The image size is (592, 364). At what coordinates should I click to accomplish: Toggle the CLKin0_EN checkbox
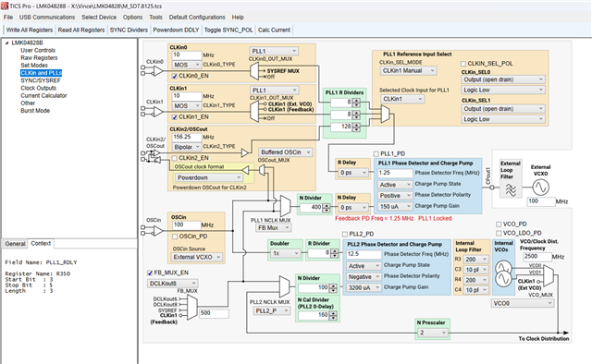[175, 76]
